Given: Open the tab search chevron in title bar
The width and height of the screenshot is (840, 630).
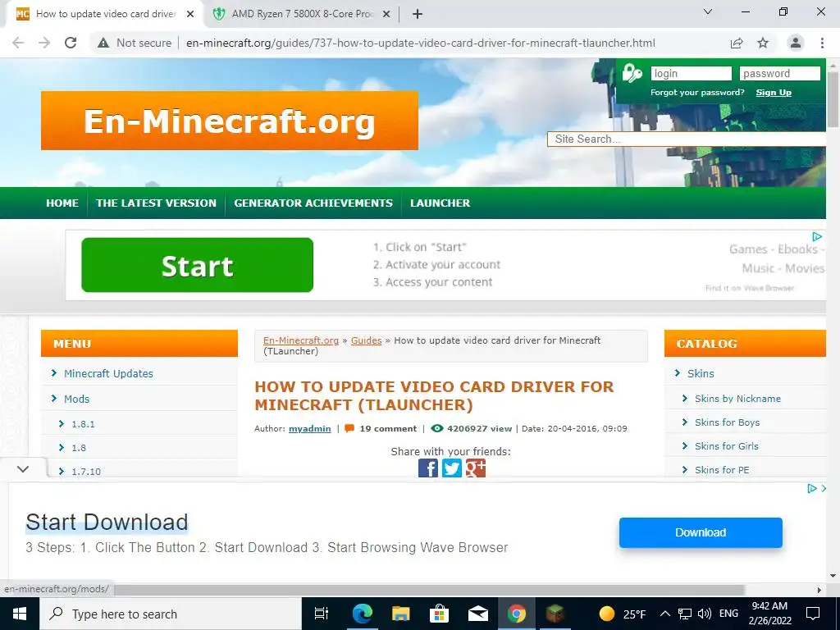Looking at the screenshot, I should pos(708,11).
